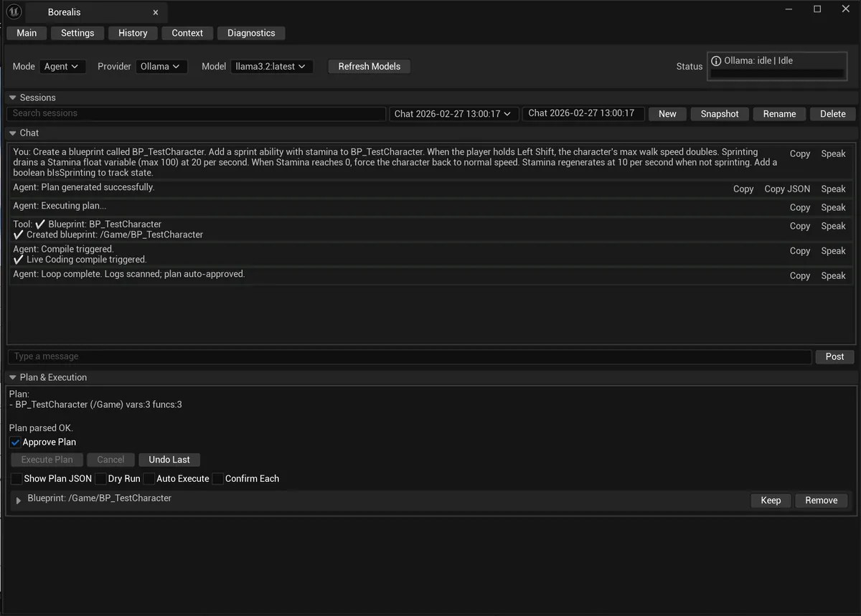Click the status progress bar
861x616 pixels.
coord(777,73)
